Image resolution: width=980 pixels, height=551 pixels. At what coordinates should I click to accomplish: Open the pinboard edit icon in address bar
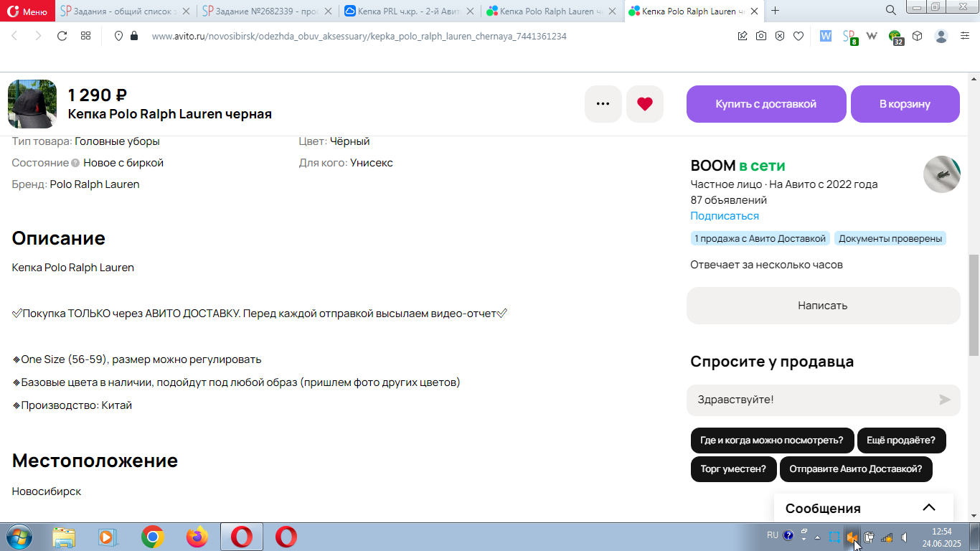tap(743, 36)
